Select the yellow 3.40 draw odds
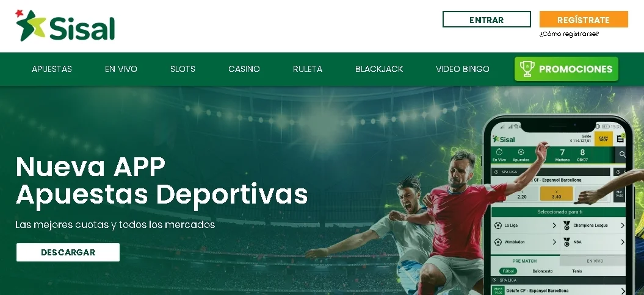 pos(557,194)
